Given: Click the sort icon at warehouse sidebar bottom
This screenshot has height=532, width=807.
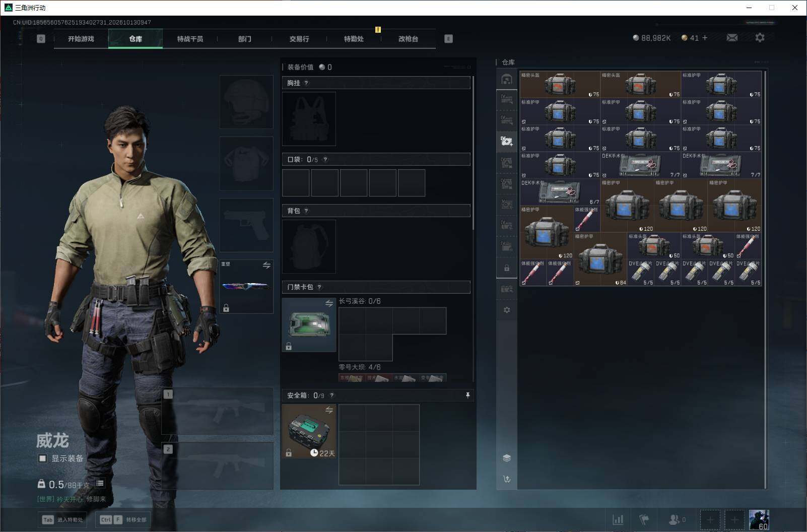Looking at the screenshot, I should [x=507, y=479].
